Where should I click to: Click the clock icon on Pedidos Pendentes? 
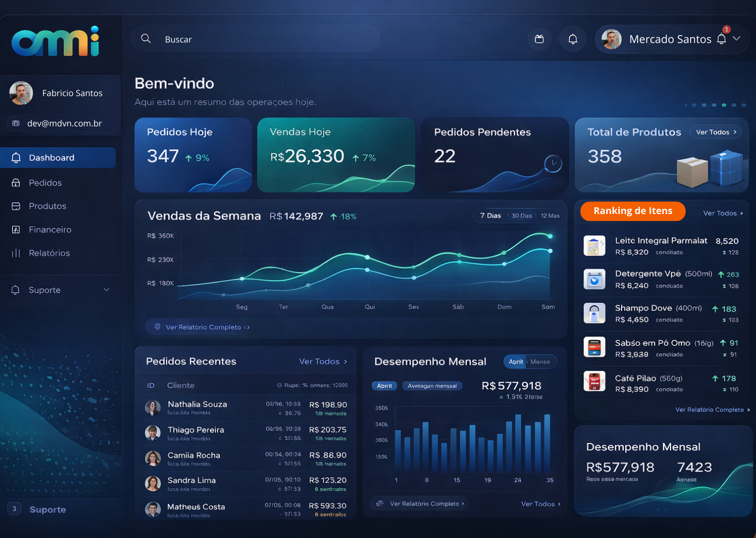[x=553, y=163]
